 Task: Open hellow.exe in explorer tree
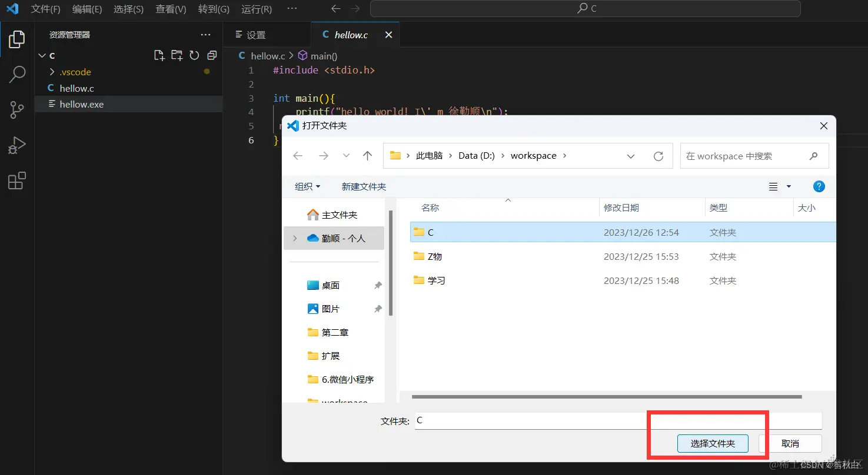tap(128, 104)
